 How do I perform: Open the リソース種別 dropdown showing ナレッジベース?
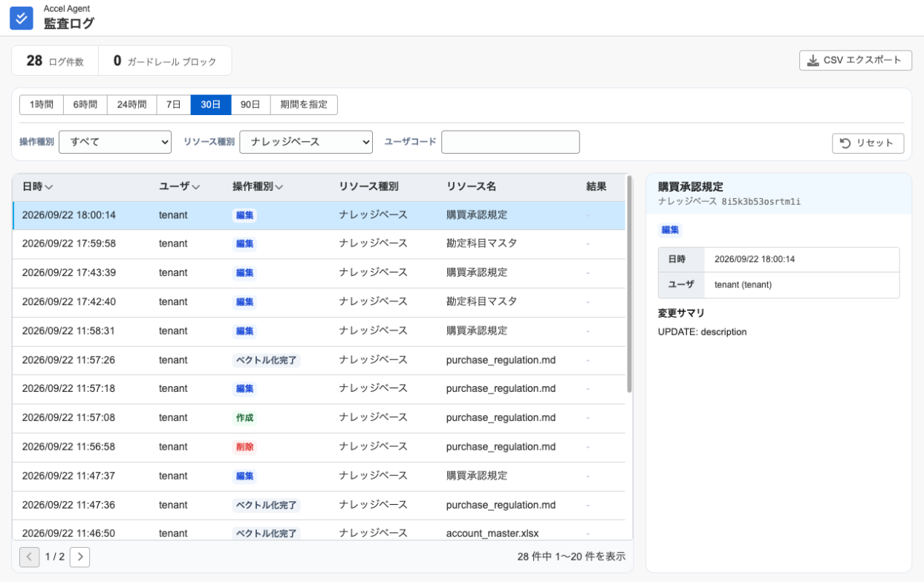click(306, 142)
